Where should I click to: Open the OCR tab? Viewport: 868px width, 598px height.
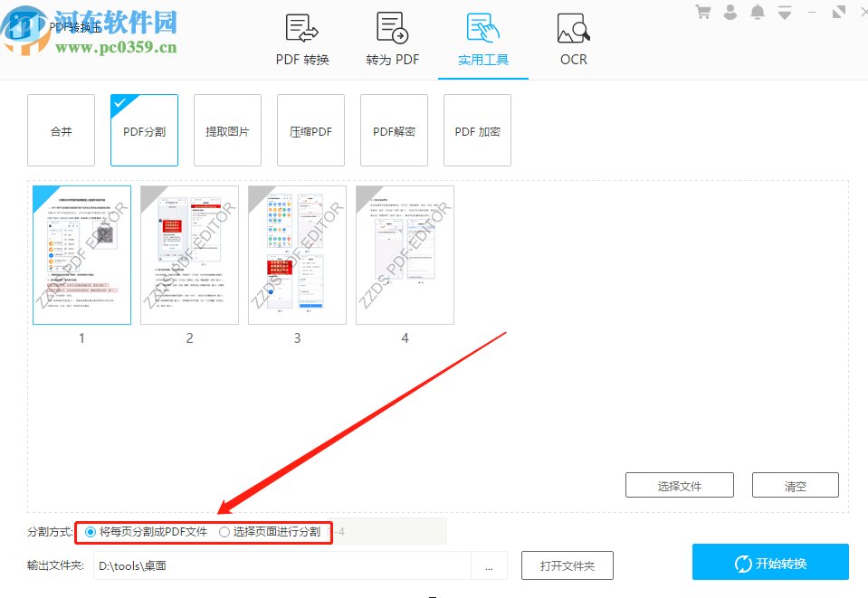[x=574, y=40]
